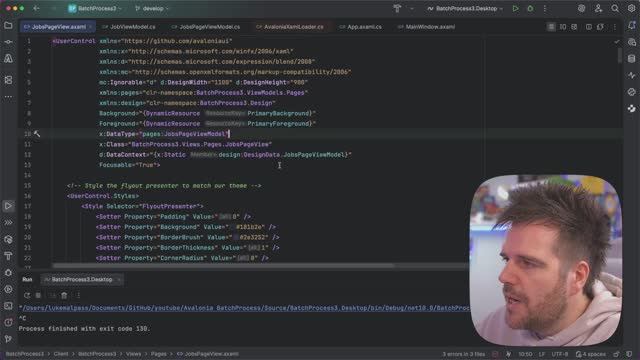This screenshot has height=360, width=640.
Task: Click the file analysis checkmark at editor top right
Action: [x=617, y=41]
